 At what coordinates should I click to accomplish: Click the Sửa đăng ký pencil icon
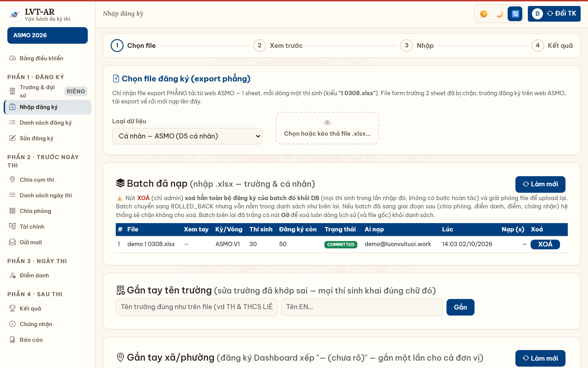[x=12, y=138]
